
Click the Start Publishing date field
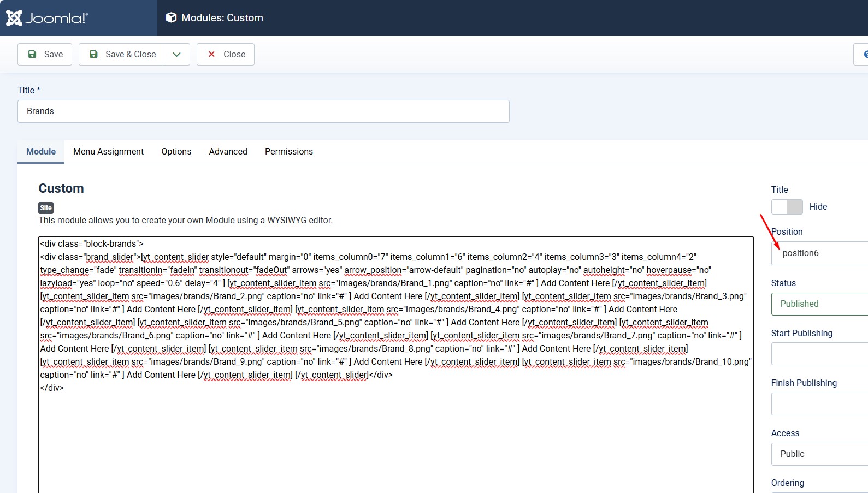pos(819,354)
